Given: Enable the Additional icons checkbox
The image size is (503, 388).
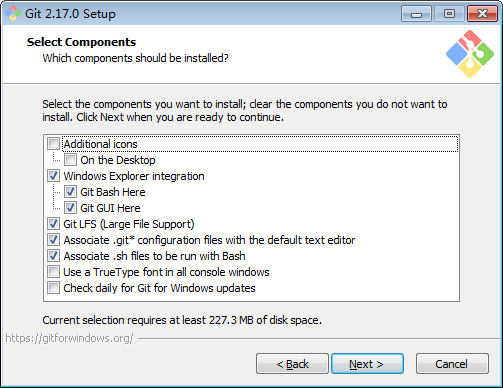Looking at the screenshot, I should pos(53,144).
